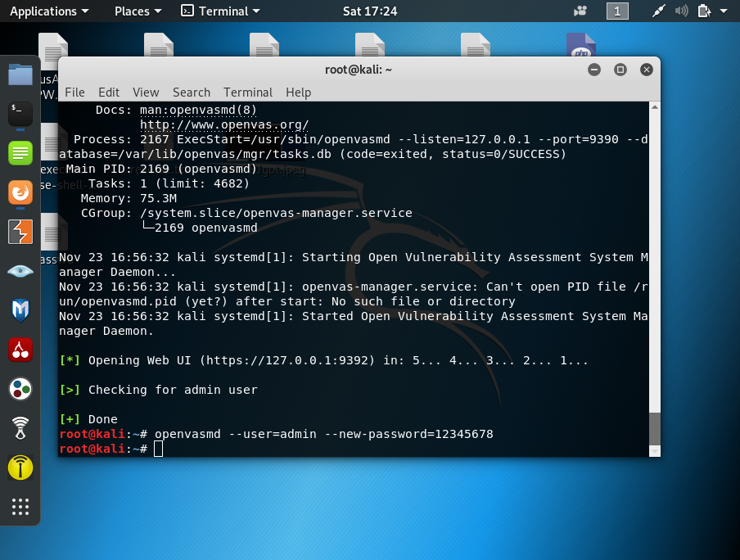Open the green text editor dock icon

point(20,153)
